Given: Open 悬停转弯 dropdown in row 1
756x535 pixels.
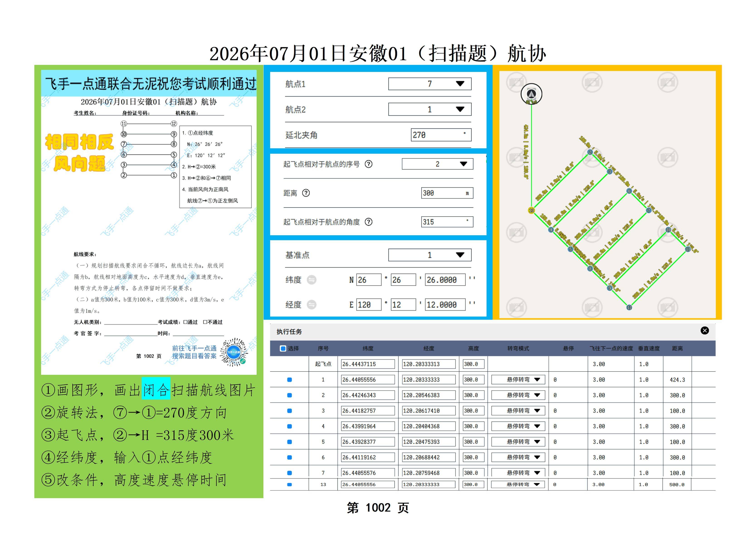Looking at the screenshot, I should (x=518, y=380).
